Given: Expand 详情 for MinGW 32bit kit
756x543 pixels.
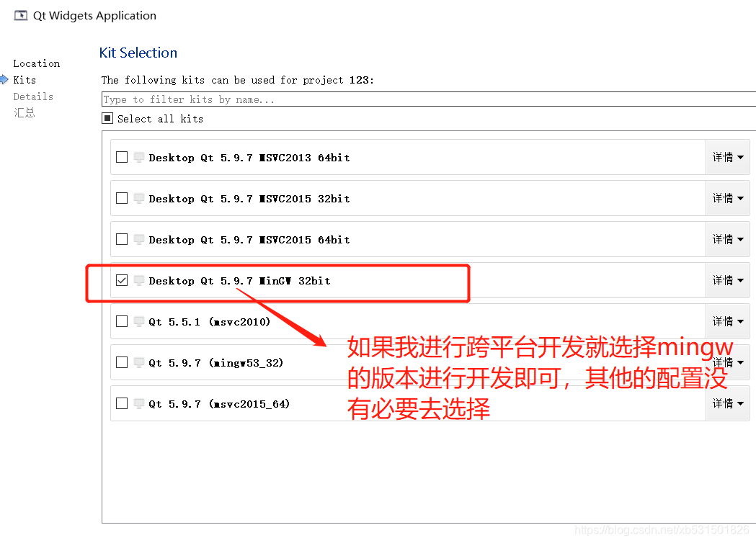Looking at the screenshot, I should pyautogui.click(x=728, y=280).
